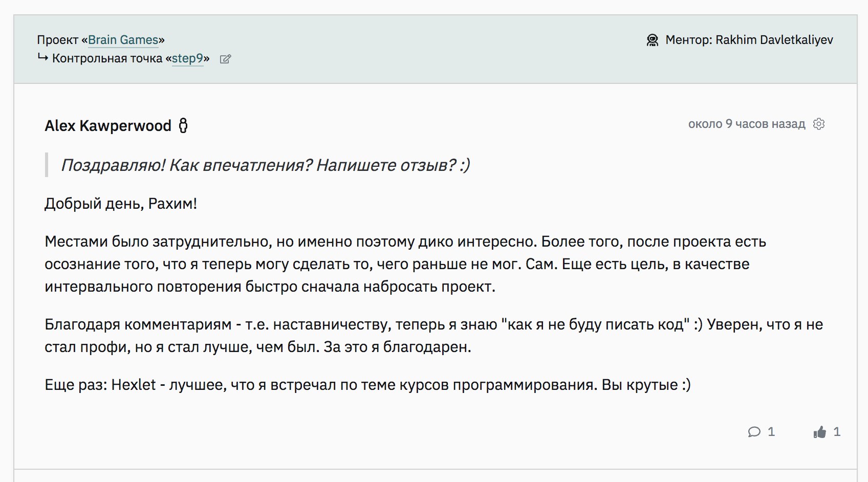This screenshot has width=868, height=482.
Task: Click the like count beside thumbs-up
Action: [x=837, y=432]
